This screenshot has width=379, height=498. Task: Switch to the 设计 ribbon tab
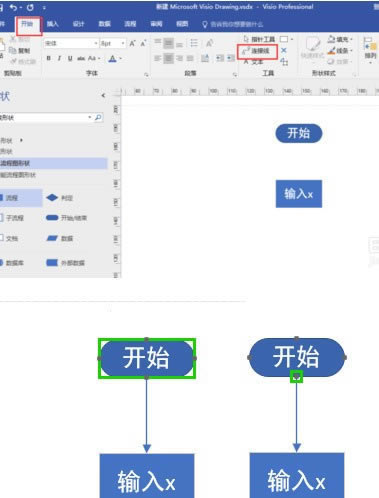tap(79, 24)
